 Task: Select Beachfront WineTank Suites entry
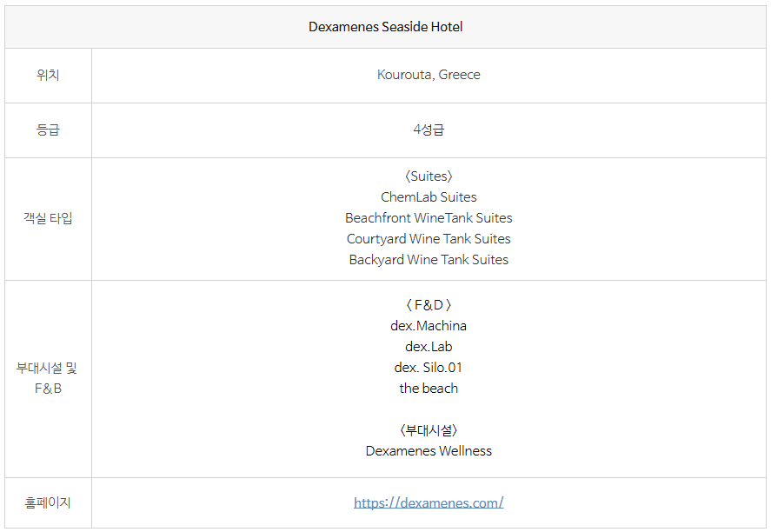pyautogui.click(x=429, y=218)
